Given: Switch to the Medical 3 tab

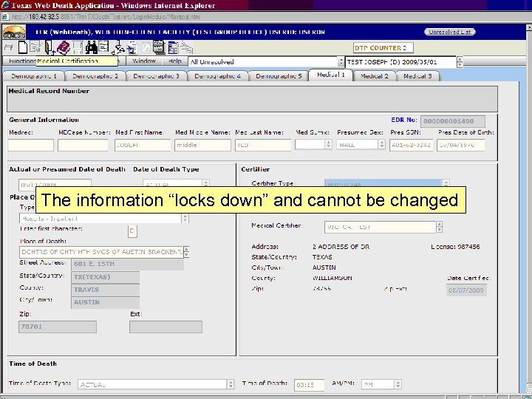Looking at the screenshot, I should tap(417, 76).
